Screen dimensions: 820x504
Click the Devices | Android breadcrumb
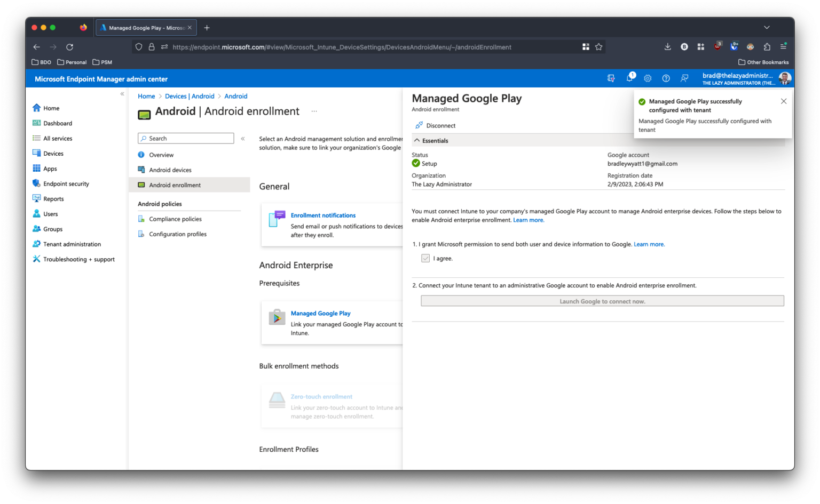[x=190, y=97]
